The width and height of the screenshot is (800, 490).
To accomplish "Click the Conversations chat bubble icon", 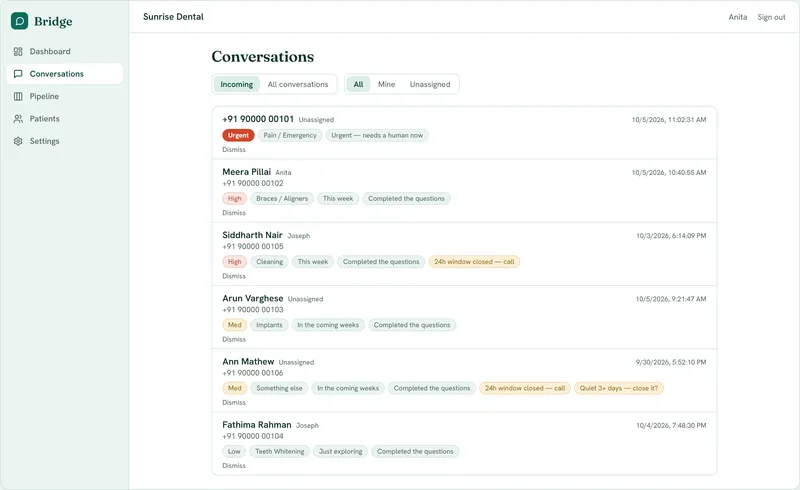I will pos(18,74).
